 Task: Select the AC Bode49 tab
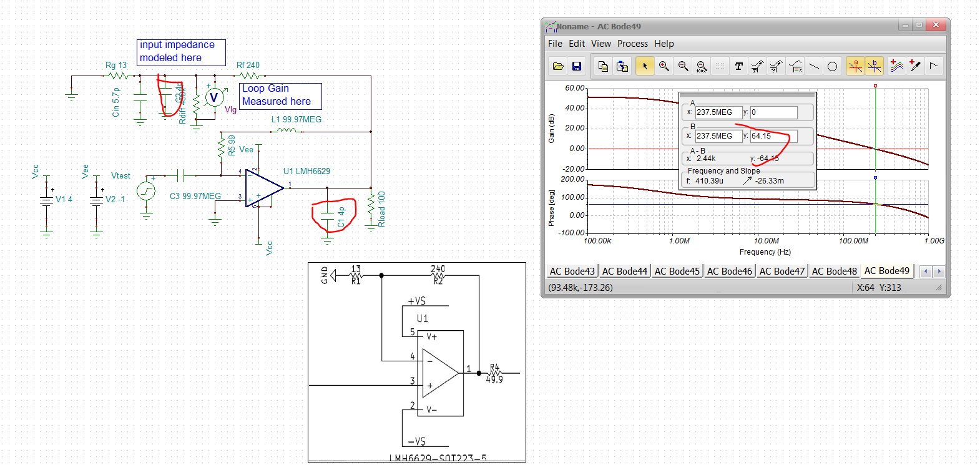tap(887, 271)
